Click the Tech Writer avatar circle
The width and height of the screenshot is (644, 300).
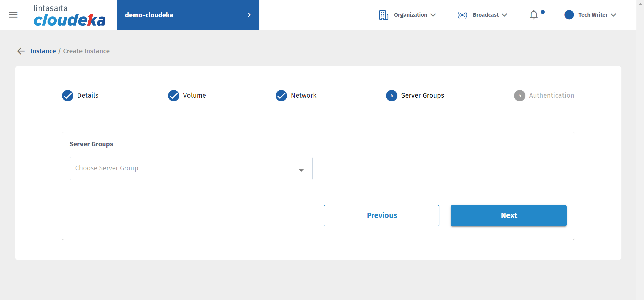pyautogui.click(x=569, y=15)
